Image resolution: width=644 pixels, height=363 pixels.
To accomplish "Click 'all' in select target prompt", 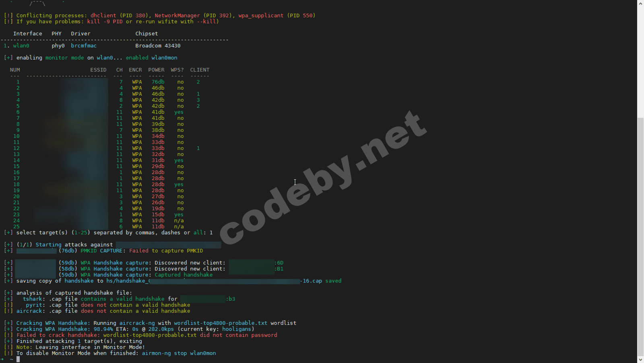I will point(198,233).
